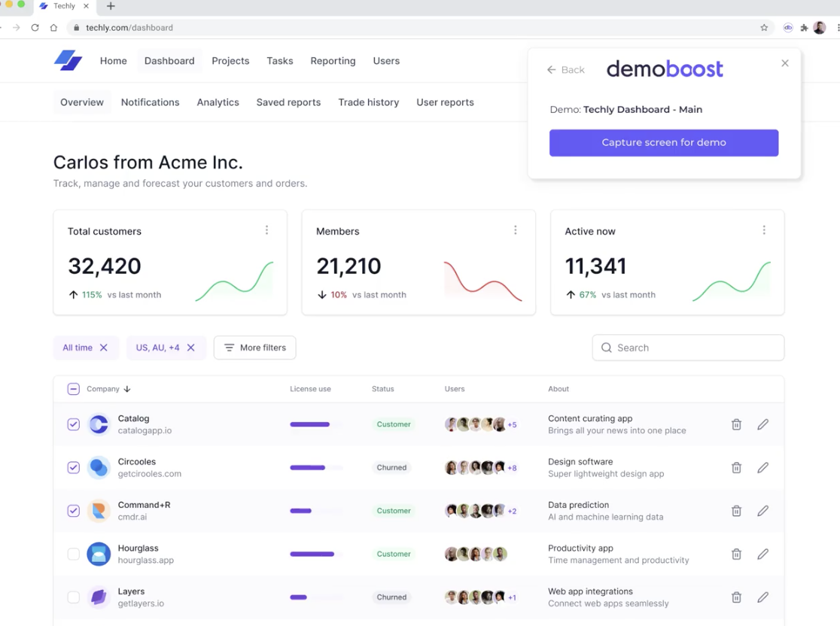Open the Projects nav item
The width and height of the screenshot is (840, 626).
point(230,61)
